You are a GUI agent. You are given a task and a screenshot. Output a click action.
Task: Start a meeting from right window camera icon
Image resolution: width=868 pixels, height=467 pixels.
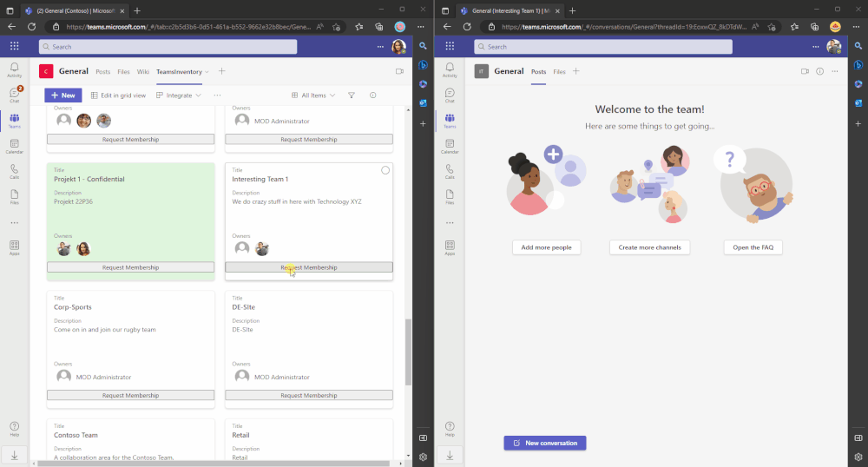[x=805, y=71]
